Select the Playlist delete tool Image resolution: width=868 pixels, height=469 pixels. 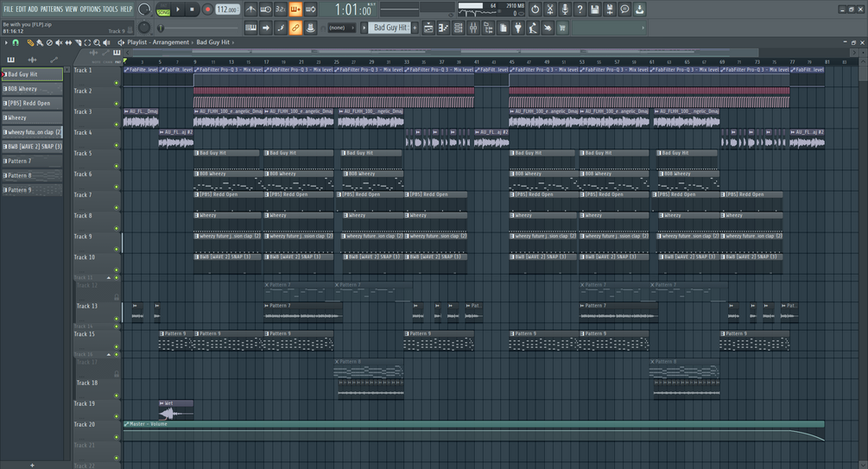pyautogui.click(x=49, y=42)
